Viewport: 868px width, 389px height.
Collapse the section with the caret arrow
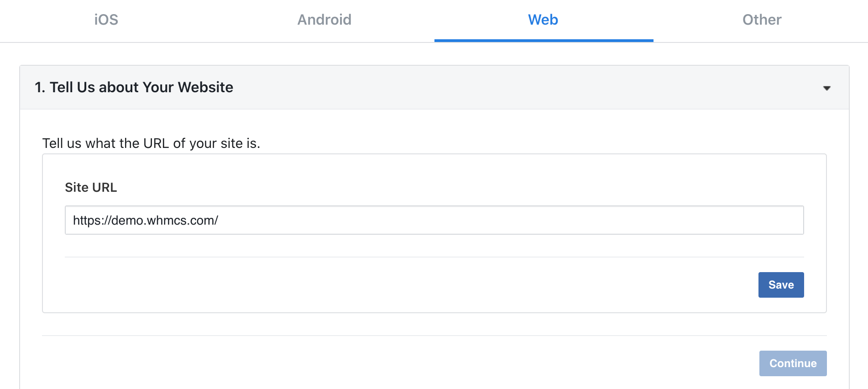[826, 88]
